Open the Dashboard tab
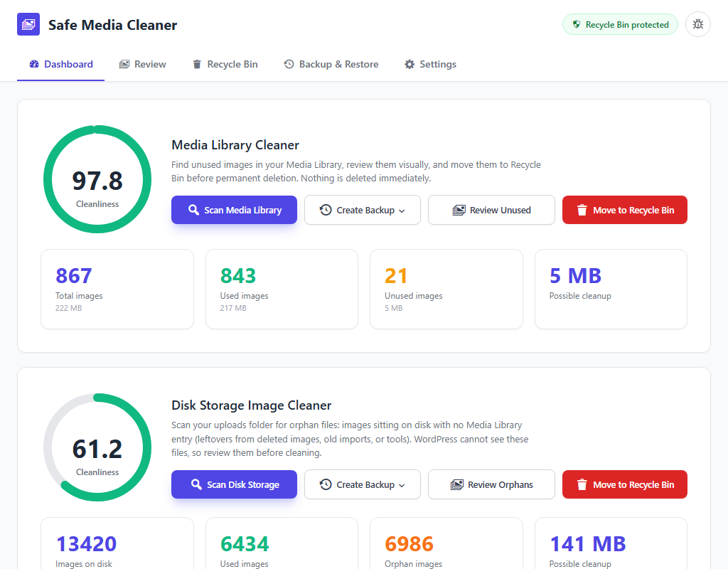 [61, 64]
